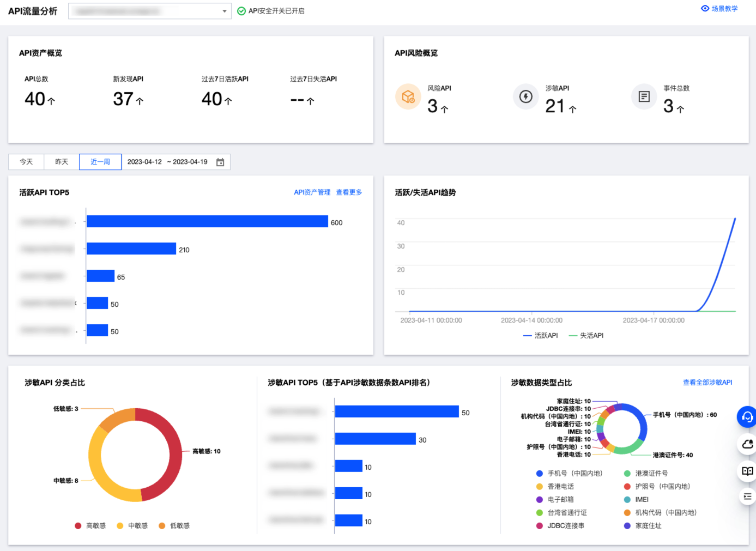The image size is (756, 551).
Task: Open the book documentation floating icon
Action: coord(747,471)
